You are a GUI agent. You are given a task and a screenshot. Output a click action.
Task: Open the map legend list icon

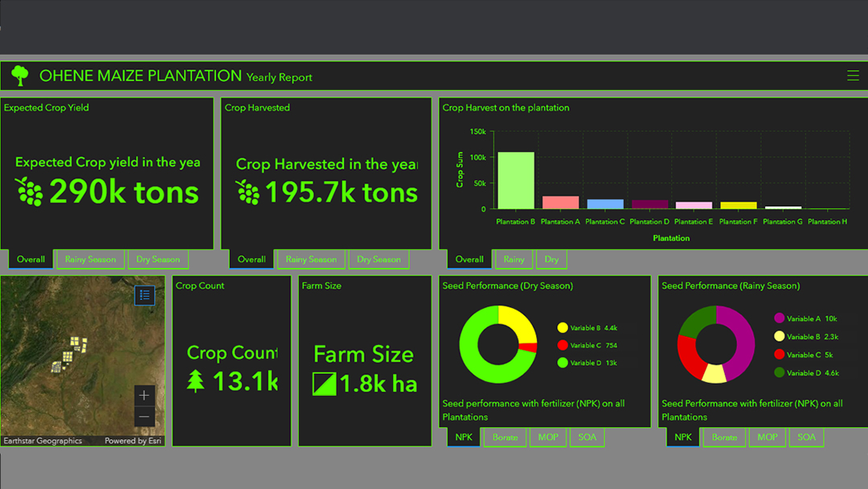coord(145,295)
